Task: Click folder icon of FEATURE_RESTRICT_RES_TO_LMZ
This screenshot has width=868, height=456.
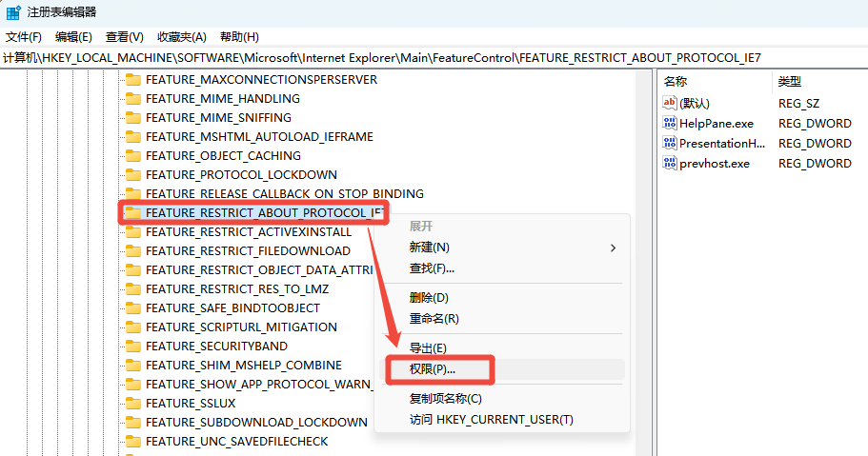Action: click(132, 288)
